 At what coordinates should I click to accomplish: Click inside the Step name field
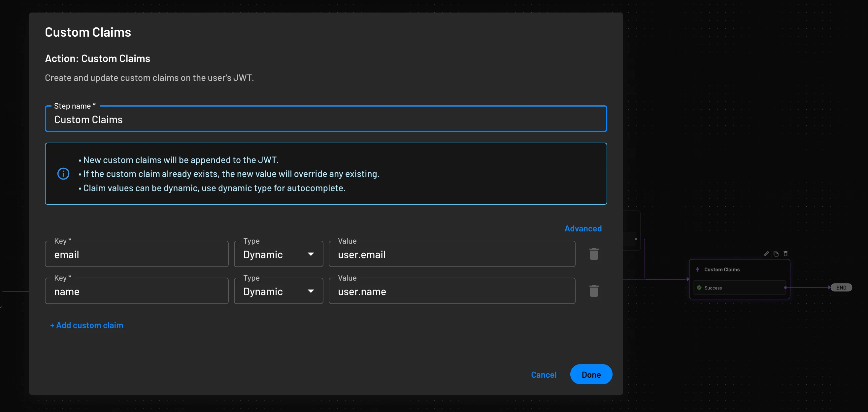(x=236, y=119)
